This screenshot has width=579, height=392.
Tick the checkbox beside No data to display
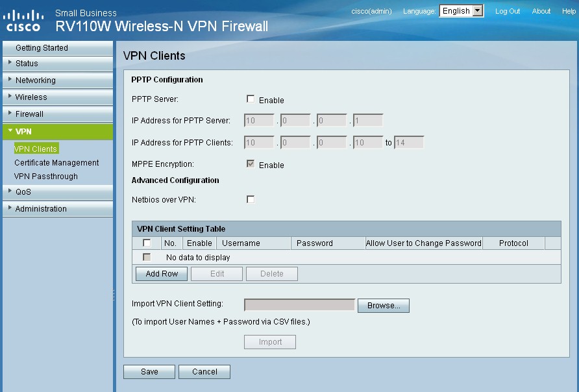pyautogui.click(x=147, y=257)
